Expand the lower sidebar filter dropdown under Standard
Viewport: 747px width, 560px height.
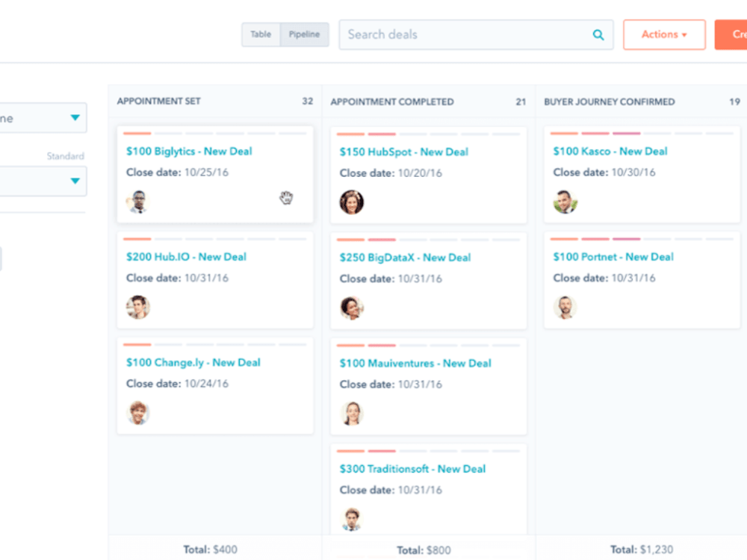[43, 181]
